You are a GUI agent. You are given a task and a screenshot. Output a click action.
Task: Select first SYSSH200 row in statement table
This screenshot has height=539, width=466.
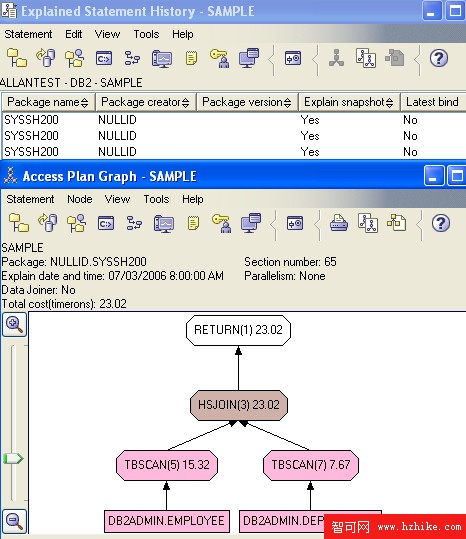[x=234, y=120]
